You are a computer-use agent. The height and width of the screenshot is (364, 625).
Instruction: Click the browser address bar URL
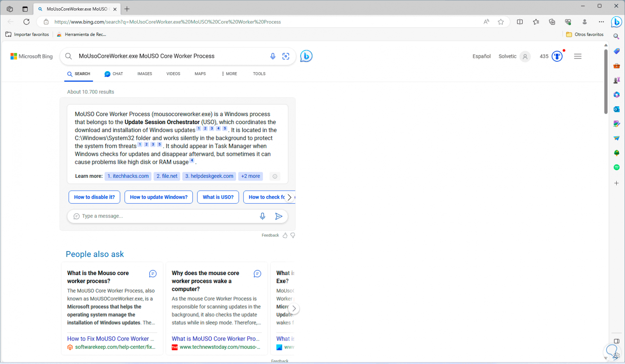click(x=168, y=22)
